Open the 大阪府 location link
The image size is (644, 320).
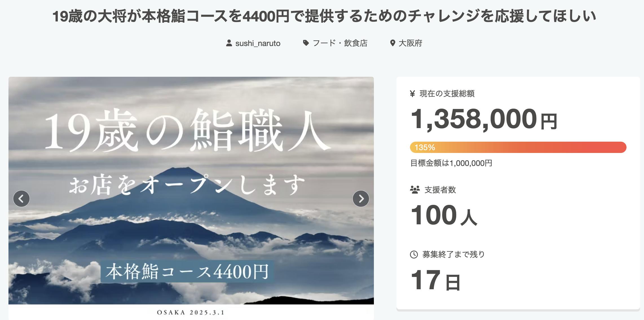tap(410, 43)
